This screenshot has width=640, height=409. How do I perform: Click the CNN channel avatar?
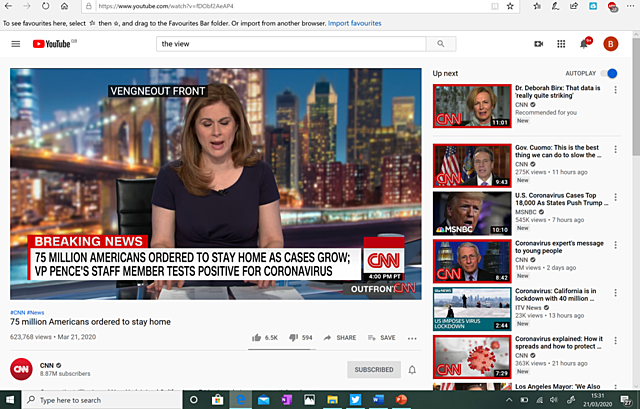point(21,369)
